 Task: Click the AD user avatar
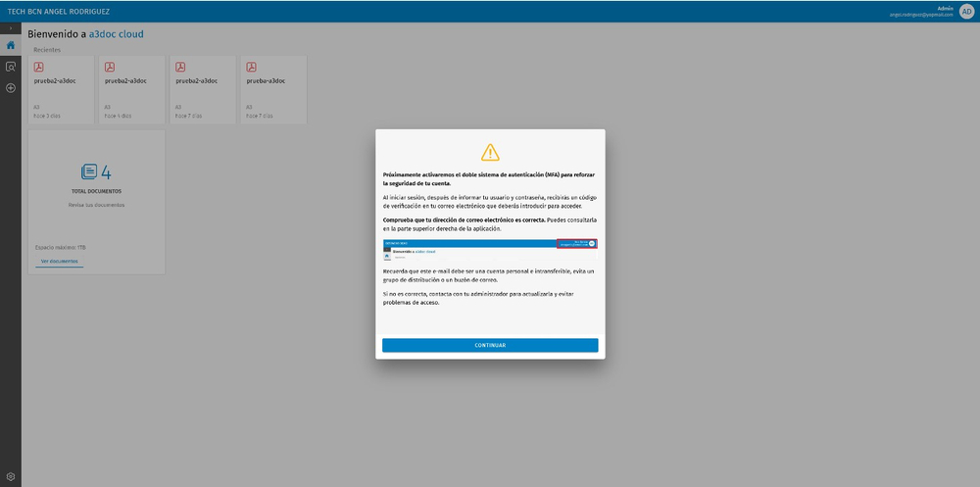966,11
